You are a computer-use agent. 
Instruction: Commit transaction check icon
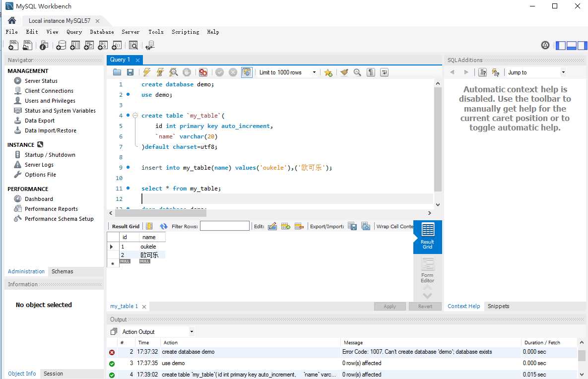(x=220, y=72)
